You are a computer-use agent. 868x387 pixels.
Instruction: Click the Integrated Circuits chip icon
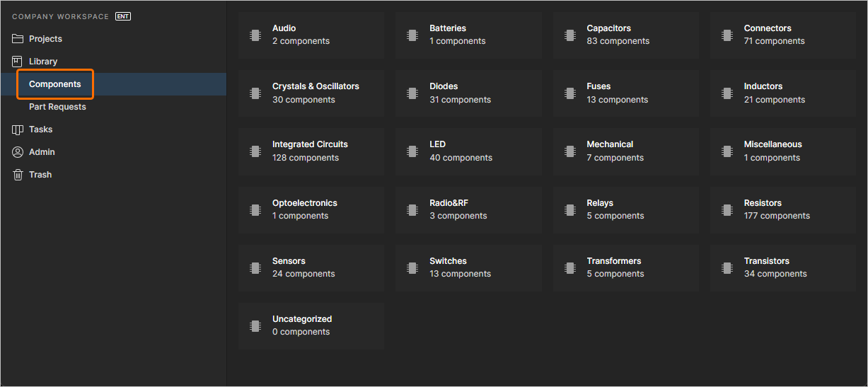[255, 151]
